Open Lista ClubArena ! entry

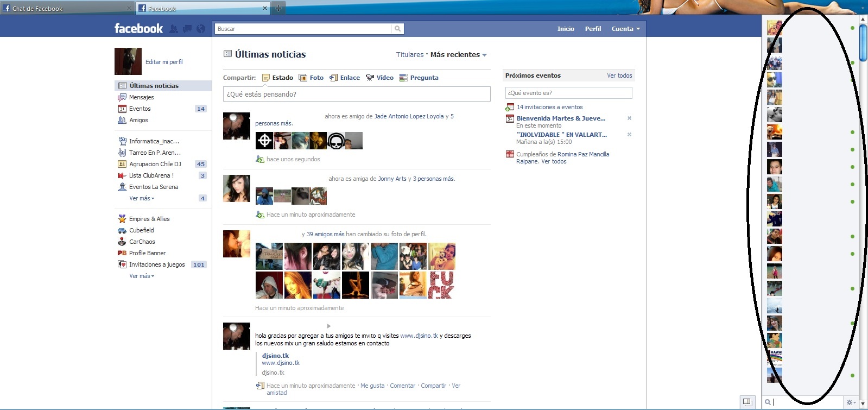click(151, 175)
